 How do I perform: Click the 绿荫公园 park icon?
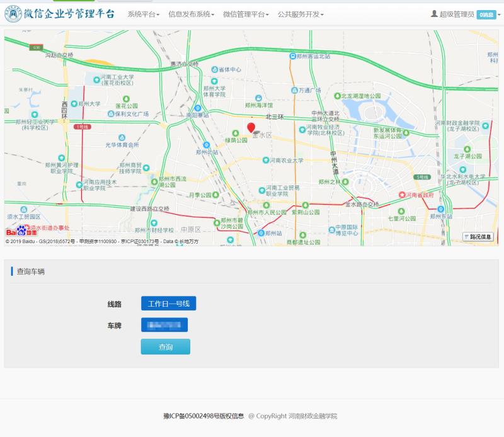pyautogui.click(x=236, y=133)
